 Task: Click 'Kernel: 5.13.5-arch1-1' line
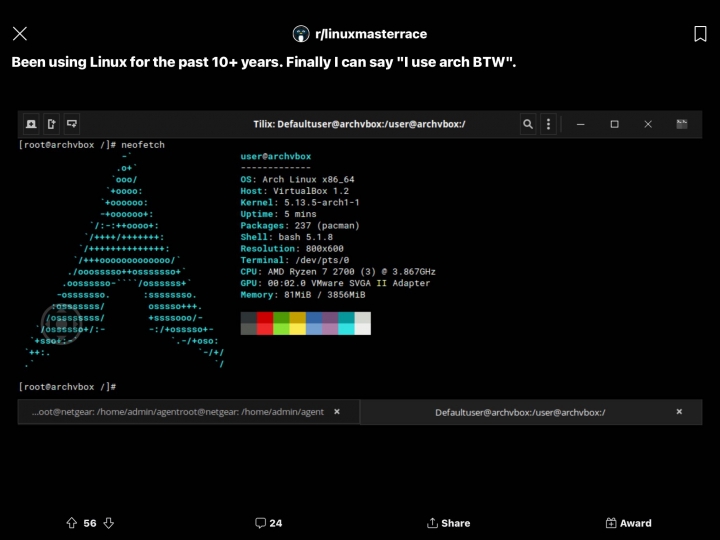tap(300, 202)
